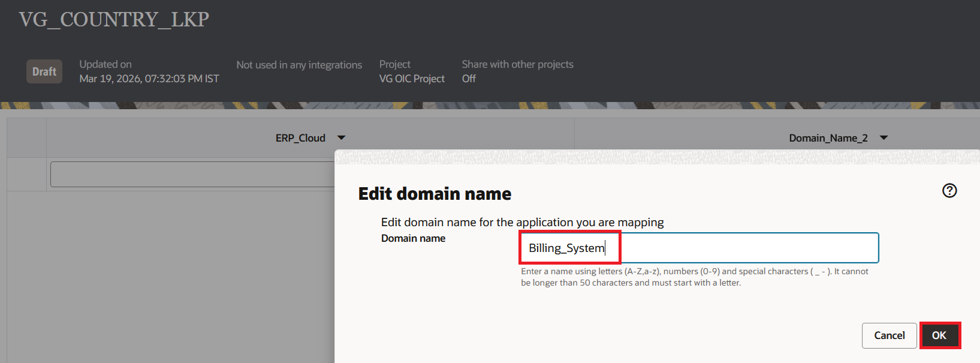Open the help icon in Edit domain name dialog
The image size is (980, 363).
(x=949, y=191)
